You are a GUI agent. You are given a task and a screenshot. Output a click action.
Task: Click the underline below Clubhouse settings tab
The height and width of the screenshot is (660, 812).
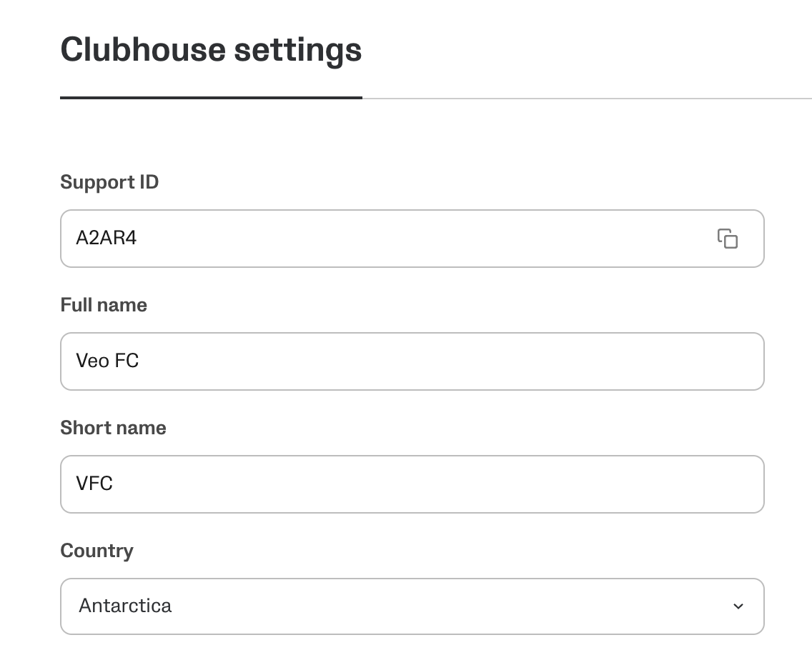(x=211, y=97)
